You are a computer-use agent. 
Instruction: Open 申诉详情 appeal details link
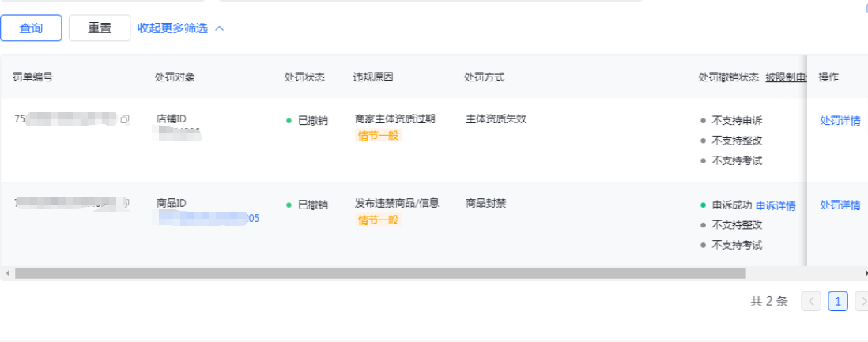click(776, 205)
